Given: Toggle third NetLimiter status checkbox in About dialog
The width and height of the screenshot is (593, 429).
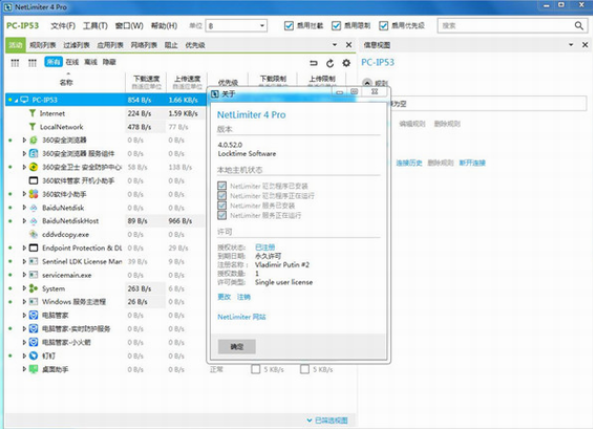Looking at the screenshot, I should pyautogui.click(x=222, y=205).
